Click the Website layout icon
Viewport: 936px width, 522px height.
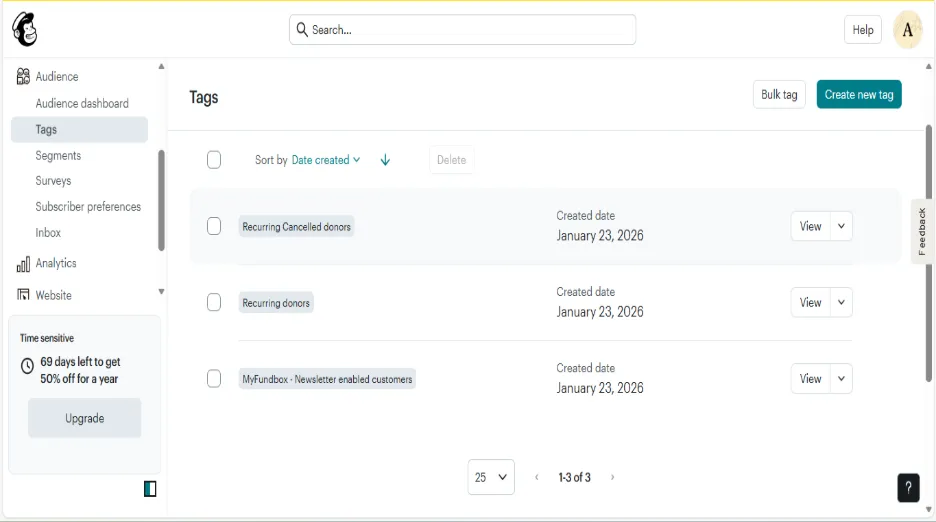click(23, 294)
